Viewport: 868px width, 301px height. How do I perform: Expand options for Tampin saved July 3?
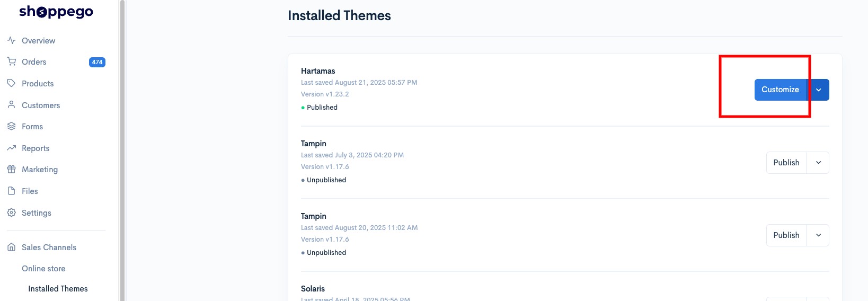(818, 163)
